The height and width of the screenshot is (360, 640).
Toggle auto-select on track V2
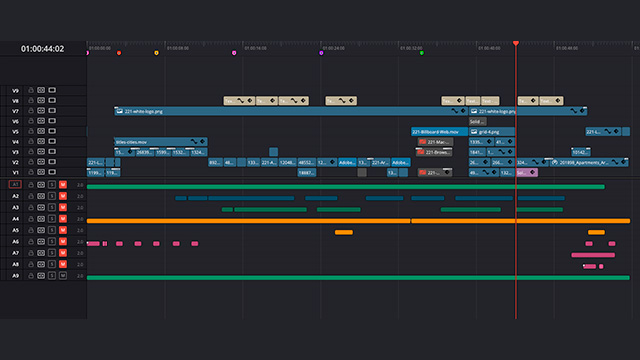(x=41, y=162)
